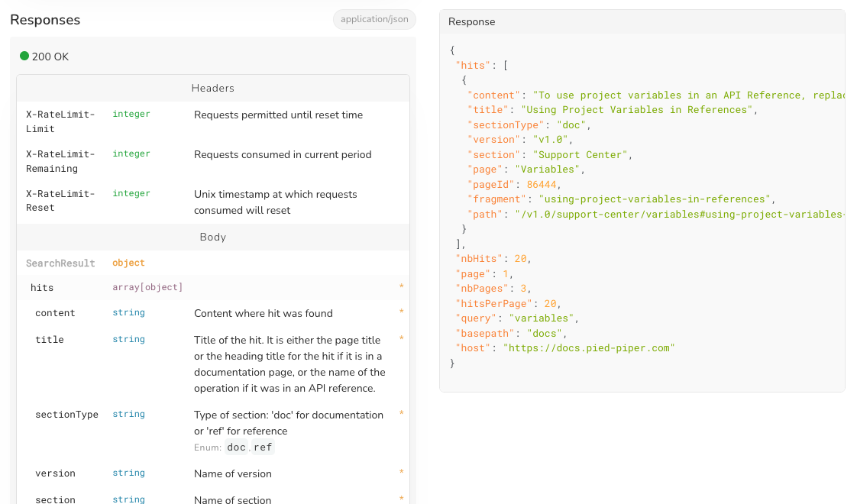The image size is (857, 504).
Task: Click the X-RateLimit-Reset header name
Action: [x=60, y=201]
